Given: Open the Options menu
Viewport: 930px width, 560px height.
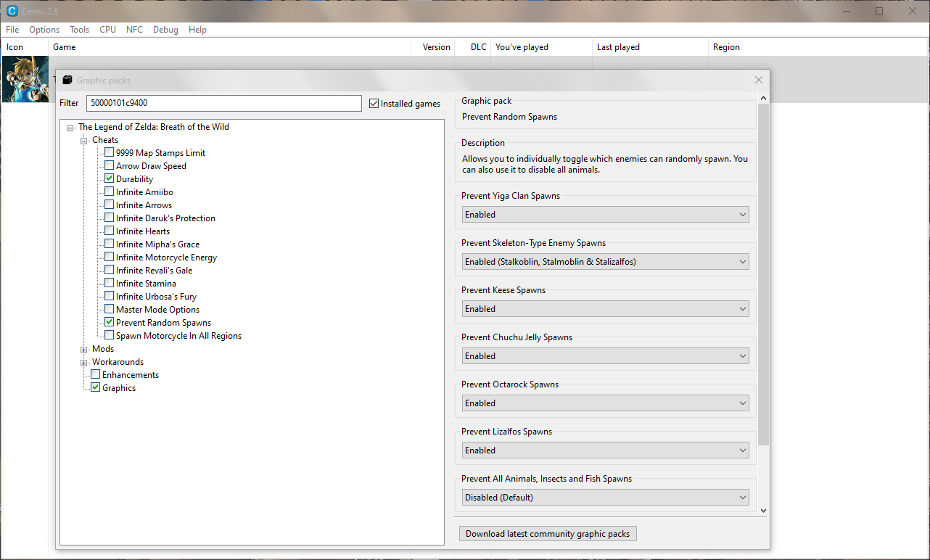Looking at the screenshot, I should pos(44,30).
